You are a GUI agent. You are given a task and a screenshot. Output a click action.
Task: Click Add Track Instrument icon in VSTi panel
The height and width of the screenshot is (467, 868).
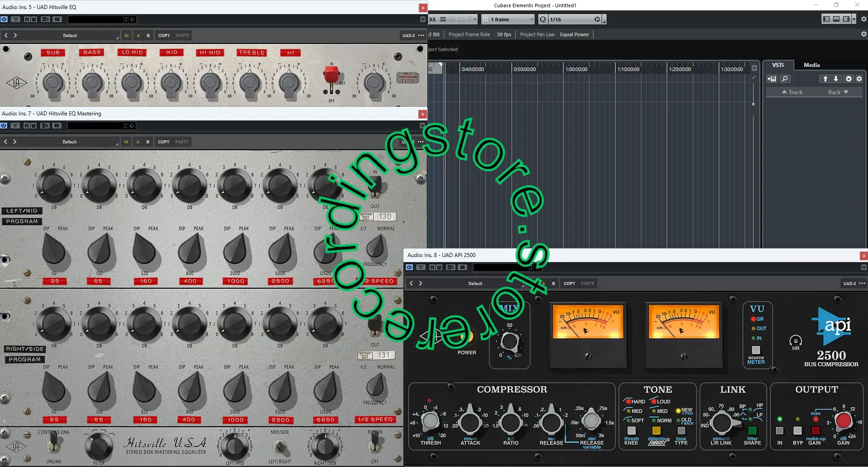coord(772,79)
